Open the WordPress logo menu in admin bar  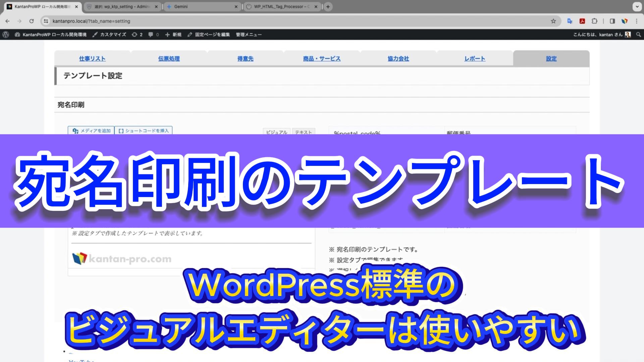6,35
